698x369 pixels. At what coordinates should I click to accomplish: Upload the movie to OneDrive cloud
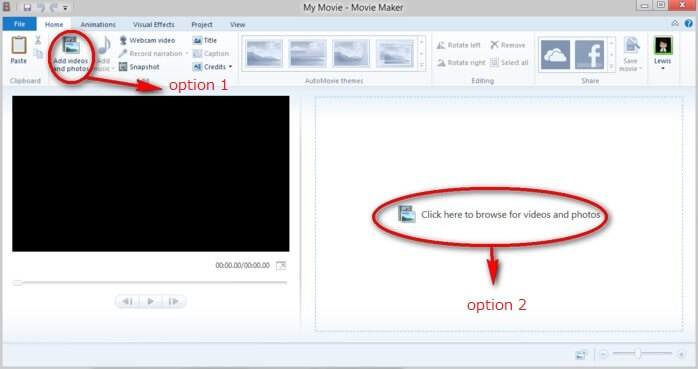point(555,55)
